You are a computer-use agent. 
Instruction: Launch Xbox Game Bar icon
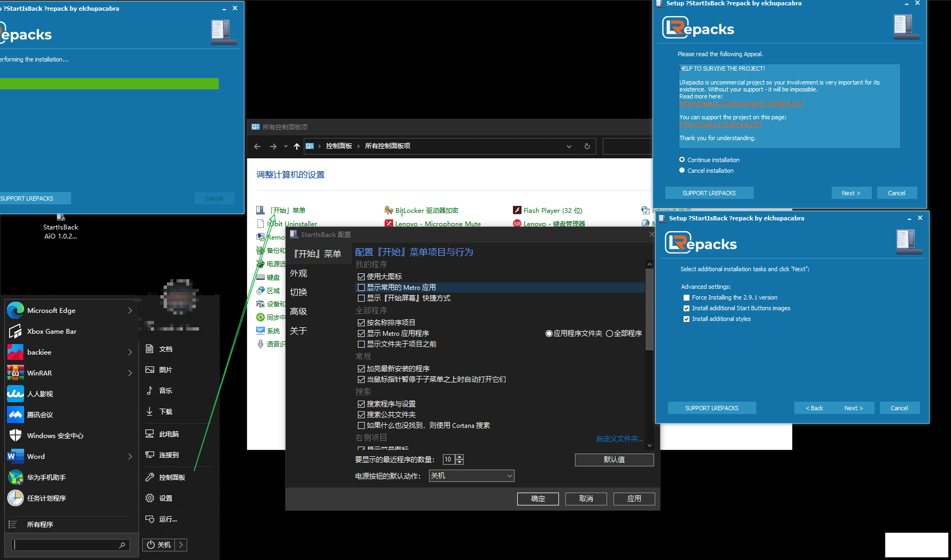[16, 331]
